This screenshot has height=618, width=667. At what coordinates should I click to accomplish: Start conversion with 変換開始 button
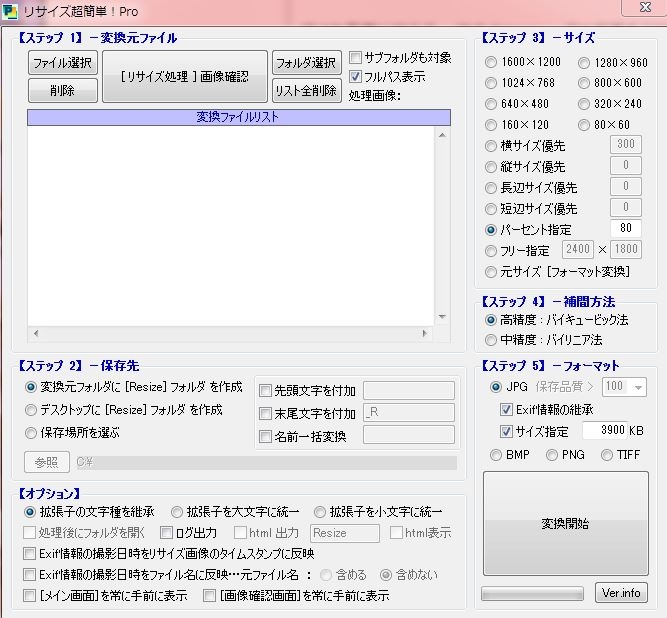pos(565,524)
